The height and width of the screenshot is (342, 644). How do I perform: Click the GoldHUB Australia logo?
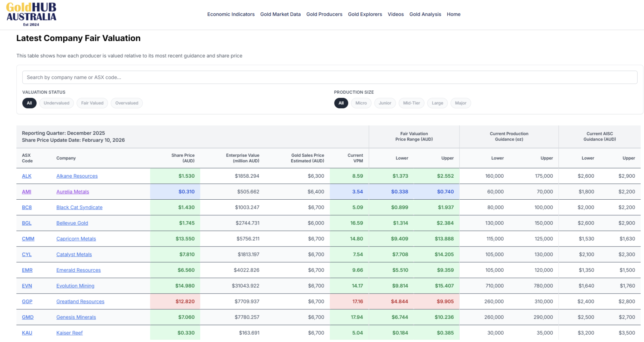pyautogui.click(x=31, y=14)
